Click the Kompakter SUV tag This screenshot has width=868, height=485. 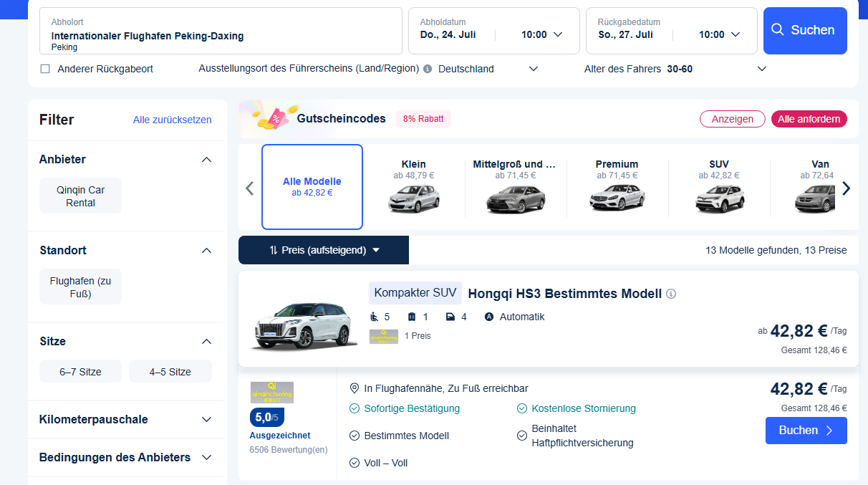(415, 293)
